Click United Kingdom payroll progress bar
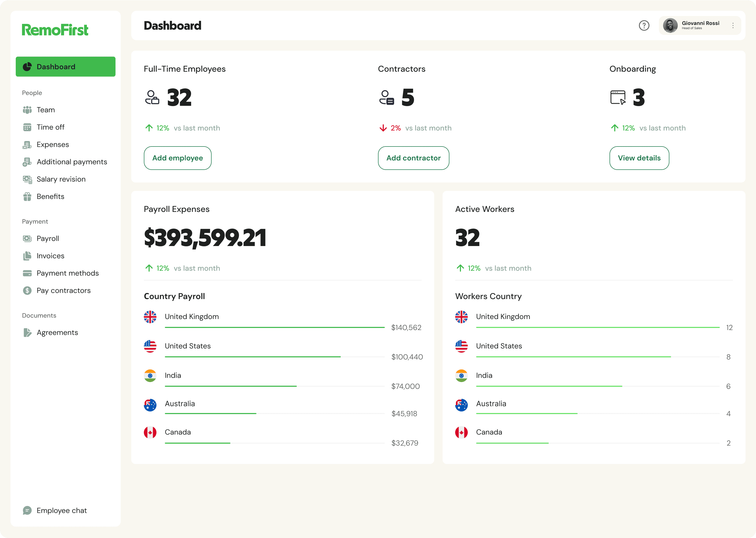The height and width of the screenshot is (538, 756). point(275,327)
